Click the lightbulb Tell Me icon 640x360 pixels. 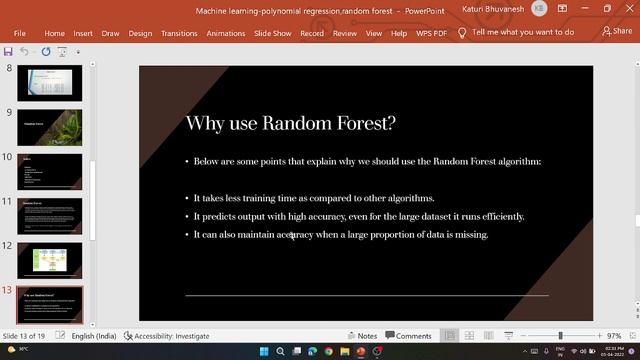coord(462,33)
